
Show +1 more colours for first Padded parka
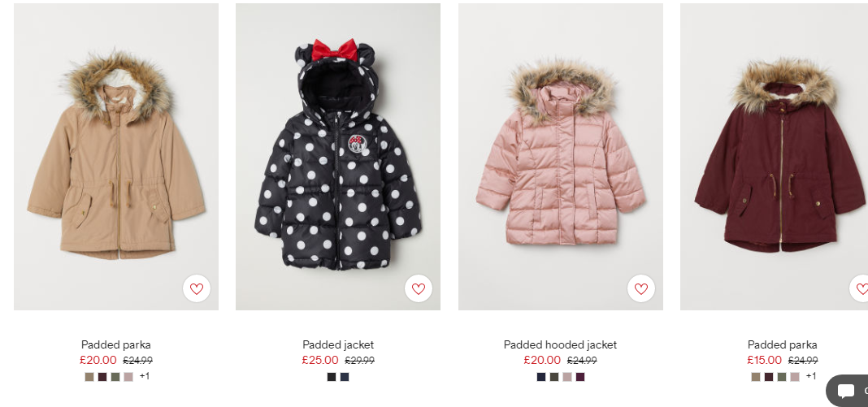point(145,376)
